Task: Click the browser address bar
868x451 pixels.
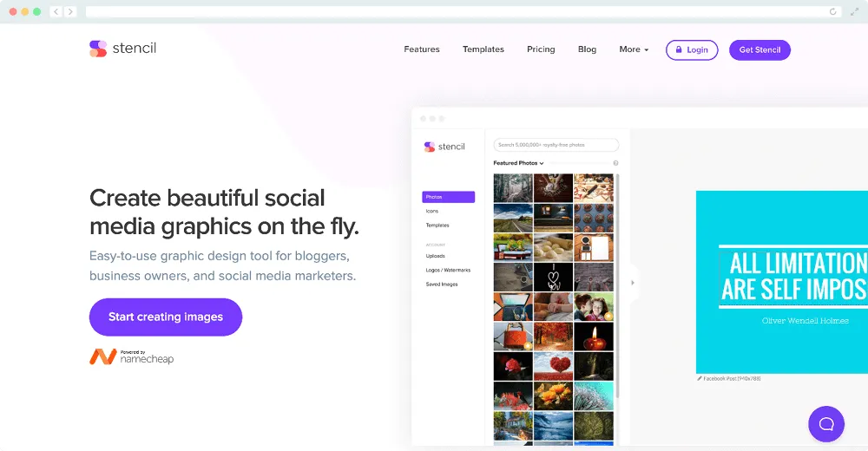Action: 464,11
